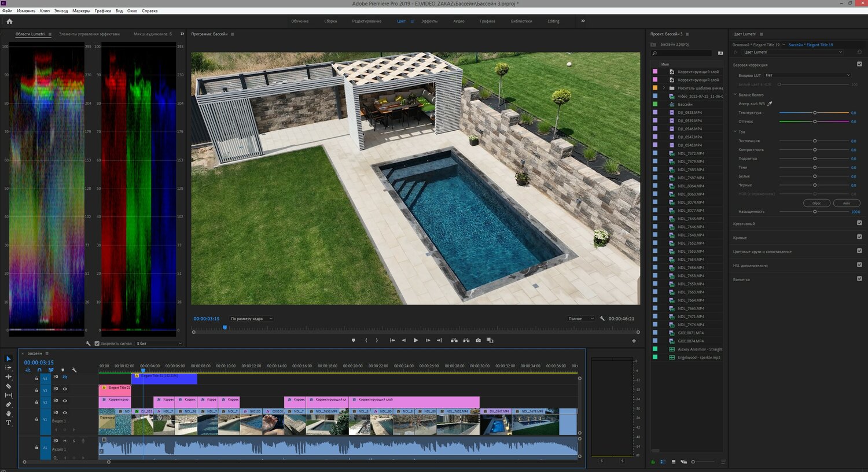The image size is (868, 472).
Task: Choose the Type text tool
Action: [x=8, y=423]
